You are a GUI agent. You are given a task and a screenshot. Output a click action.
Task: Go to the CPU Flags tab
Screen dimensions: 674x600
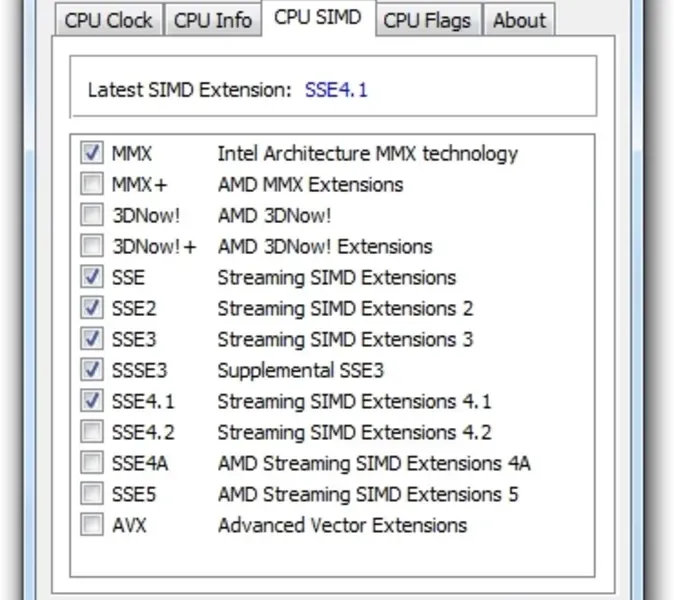(429, 20)
